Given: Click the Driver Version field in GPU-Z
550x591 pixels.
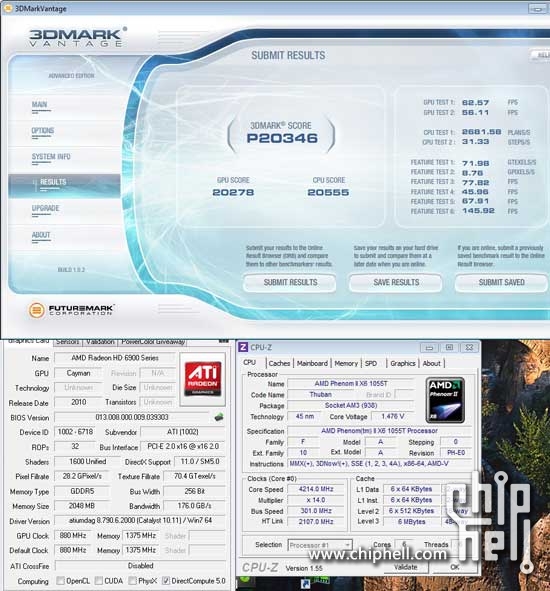Looking at the screenshot, I should (140, 521).
